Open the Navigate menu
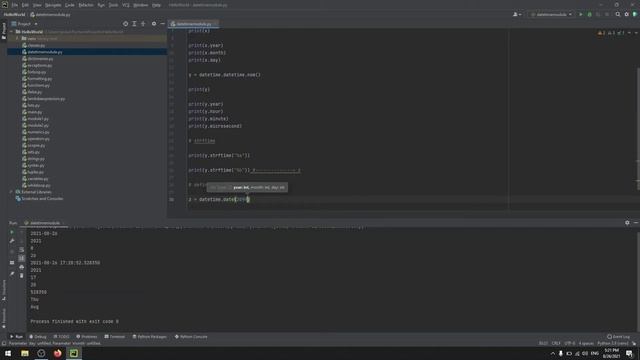This screenshot has height=360, width=640. pos(53,5)
